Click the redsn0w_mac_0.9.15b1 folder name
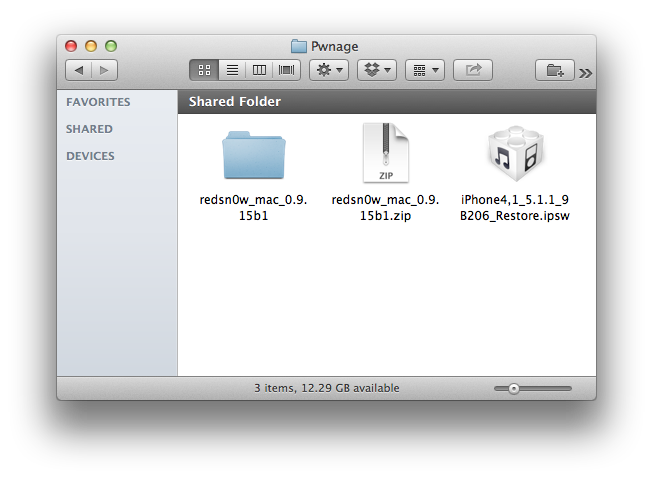The image size is (653, 479). pyautogui.click(x=253, y=207)
